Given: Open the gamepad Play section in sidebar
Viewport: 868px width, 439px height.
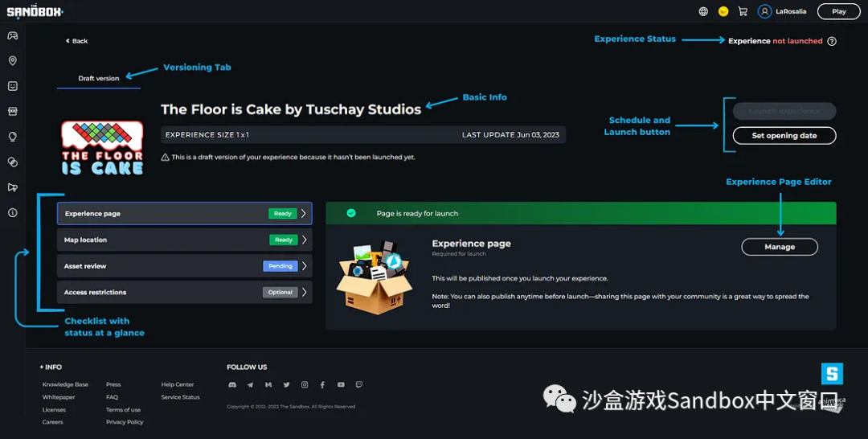Looking at the screenshot, I should point(12,35).
